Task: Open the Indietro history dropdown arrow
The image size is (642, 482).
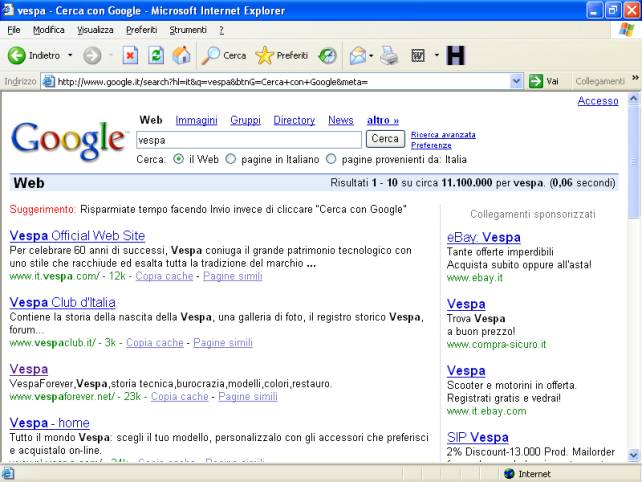Action: click(x=70, y=55)
